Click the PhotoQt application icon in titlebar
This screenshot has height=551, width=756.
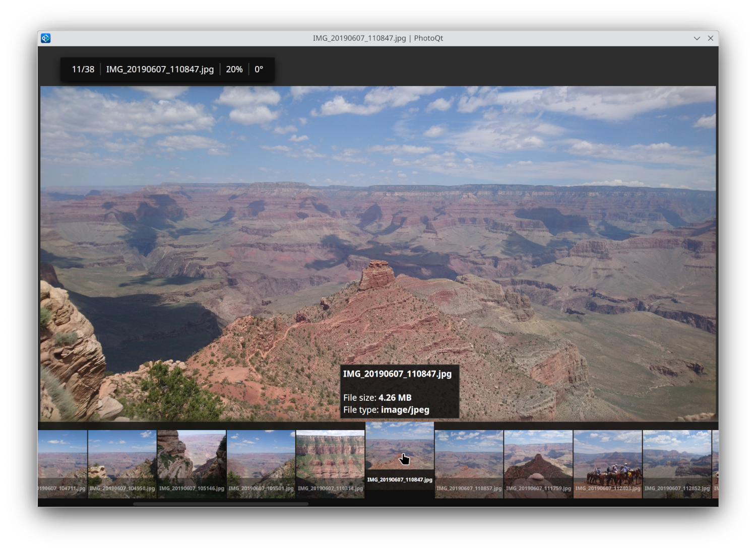(45, 38)
